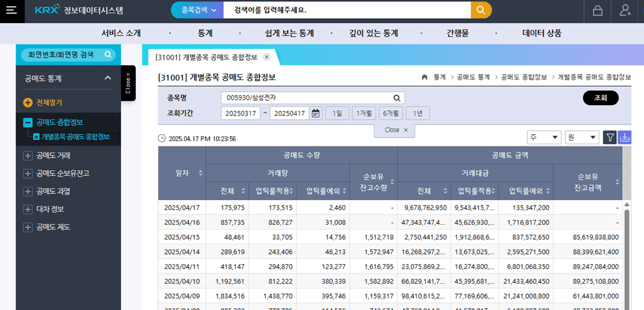This screenshot has width=644, height=310.
Task: Sort 순보유 잔고금액 column
Action: (617, 182)
